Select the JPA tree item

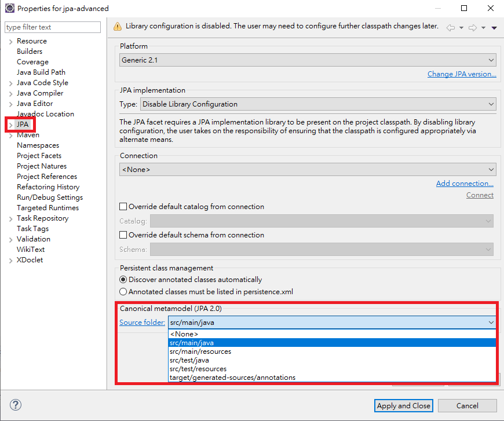tap(23, 125)
